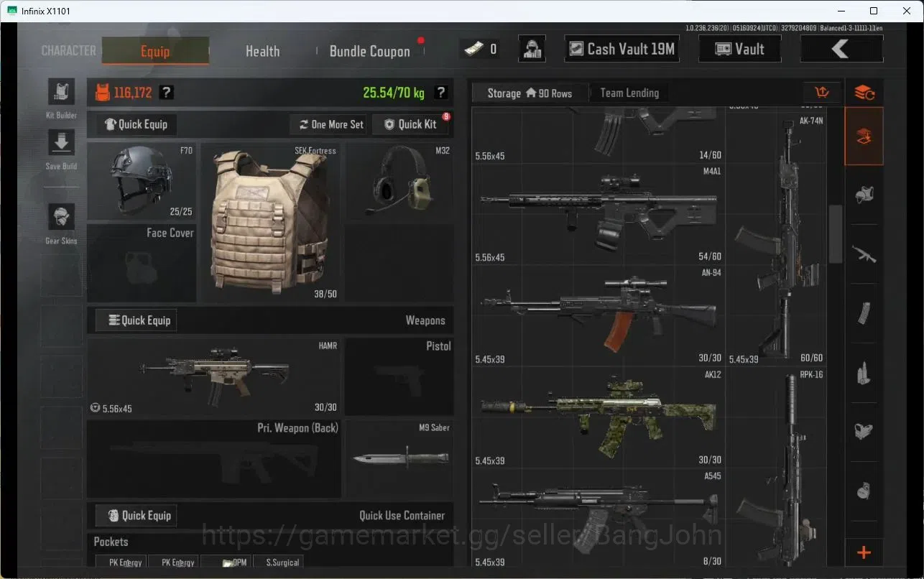Open the Team Lending tab
The height and width of the screenshot is (579, 924).
click(x=629, y=93)
